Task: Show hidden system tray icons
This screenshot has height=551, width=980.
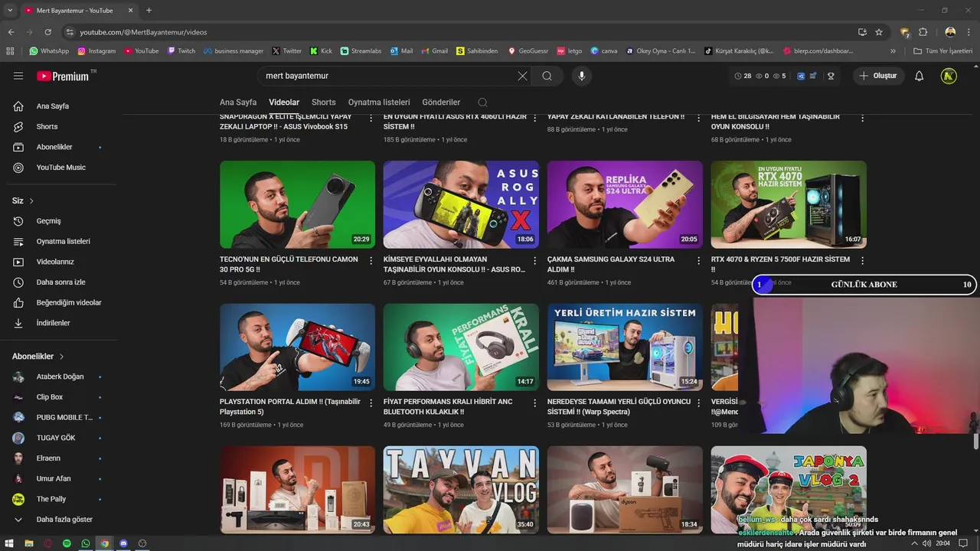Action: pyautogui.click(x=913, y=543)
